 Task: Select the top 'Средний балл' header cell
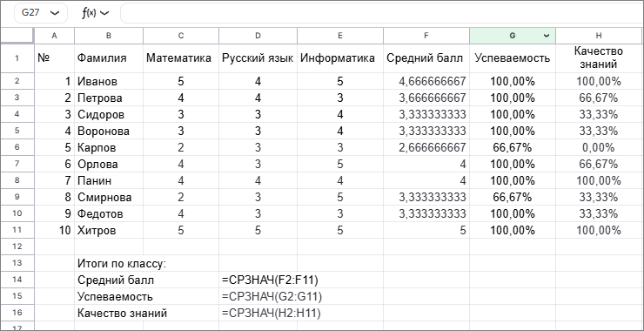click(426, 58)
